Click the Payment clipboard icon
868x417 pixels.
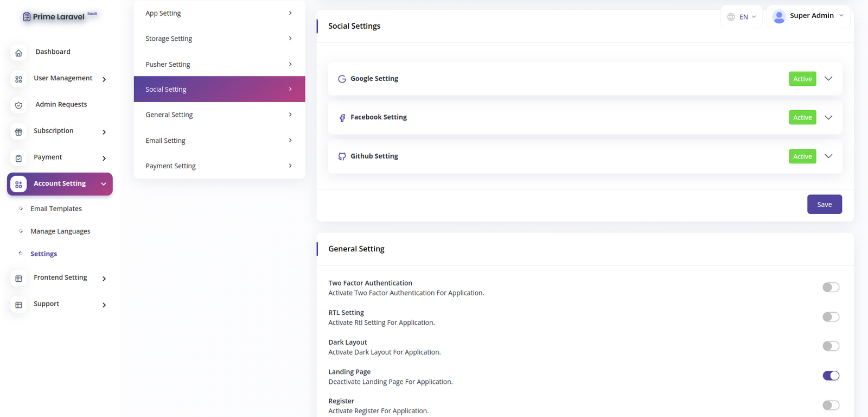(x=18, y=158)
